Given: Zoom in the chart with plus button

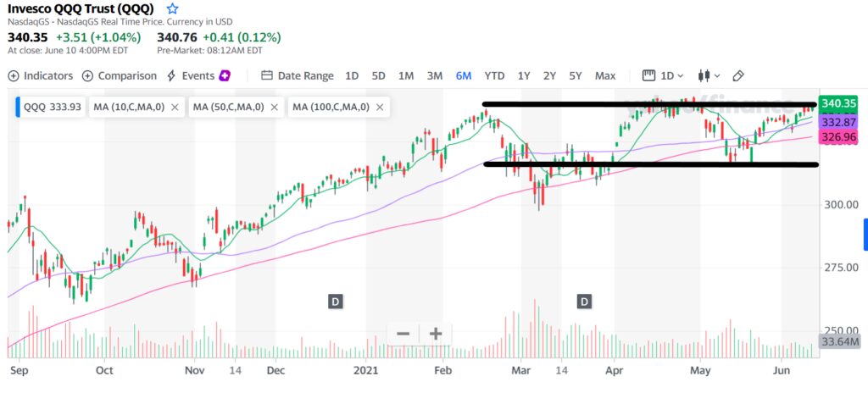Looking at the screenshot, I should 436,334.
